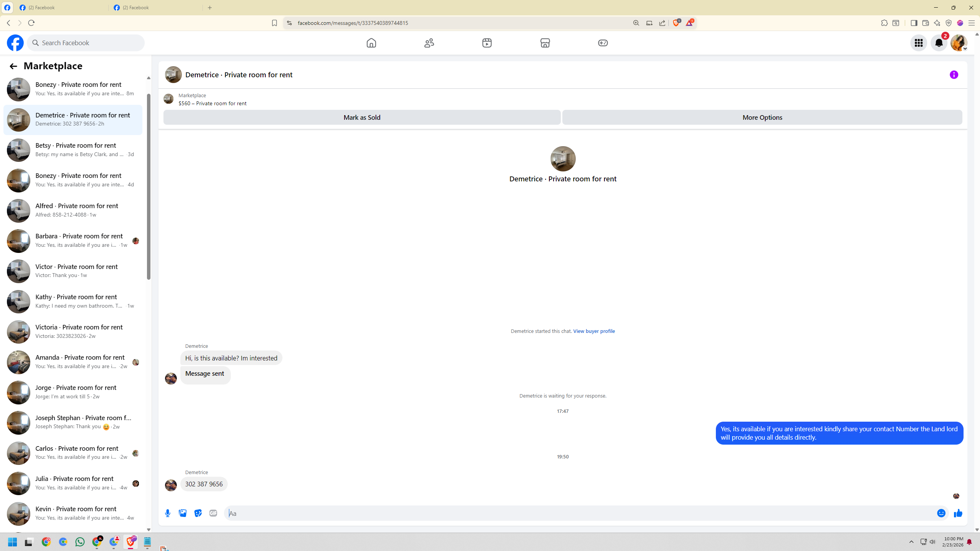
Task: Show hidden system tray icons
Action: (911, 542)
